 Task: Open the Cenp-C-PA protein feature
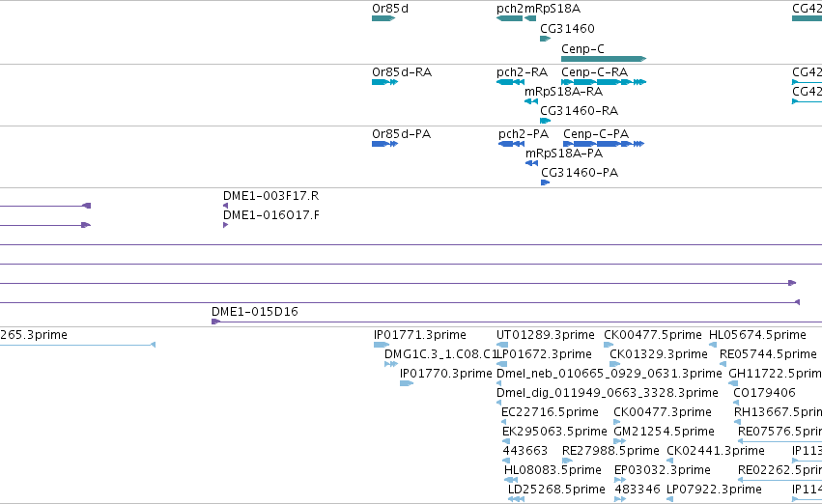pos(604,144)
